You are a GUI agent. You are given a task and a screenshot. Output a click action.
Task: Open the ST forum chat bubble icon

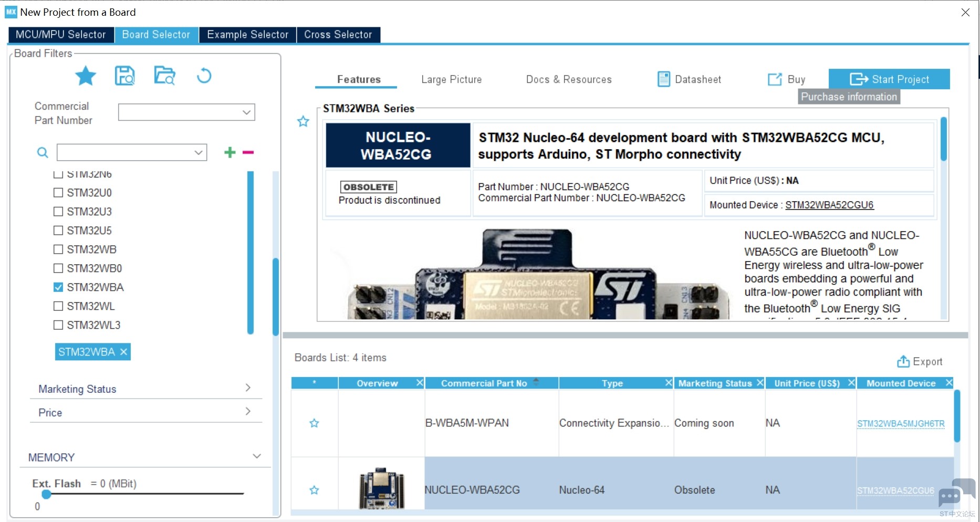pos(957,492)
